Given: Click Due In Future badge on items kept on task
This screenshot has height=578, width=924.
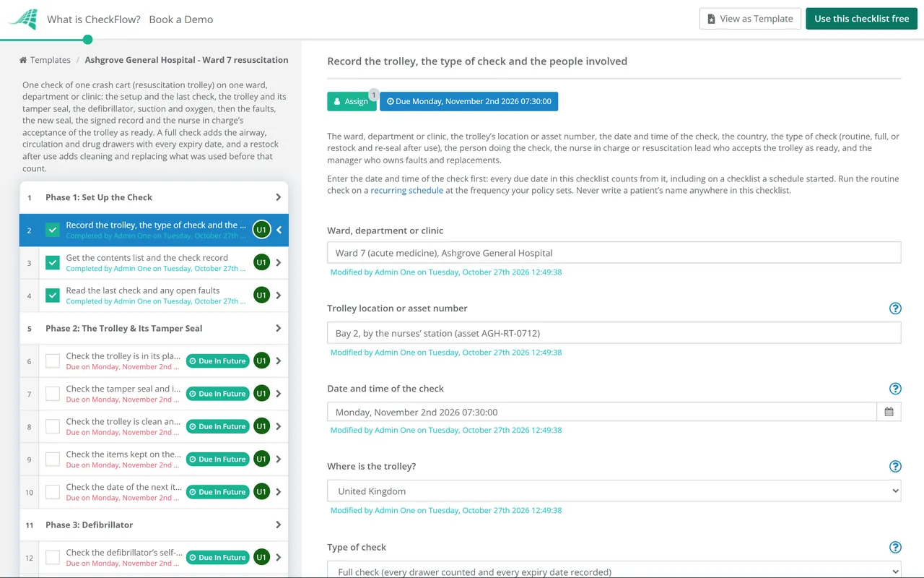Looking at the screenshot, I should [x=217, y=460].
